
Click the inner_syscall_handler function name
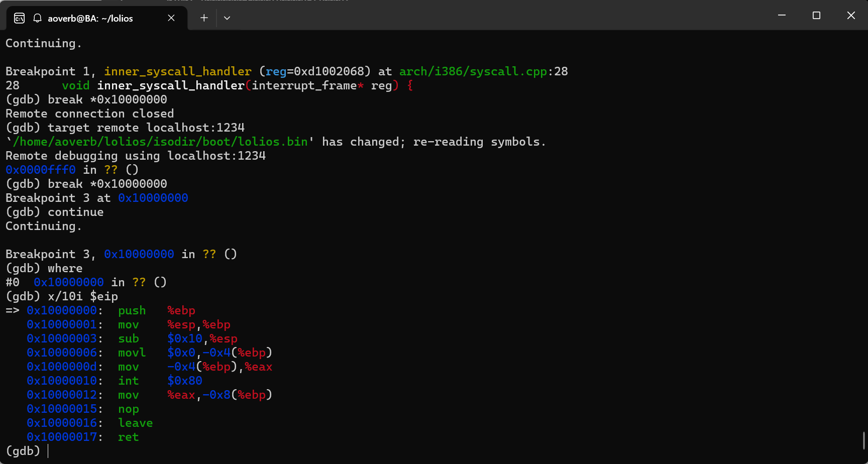[x=178, y=71]
